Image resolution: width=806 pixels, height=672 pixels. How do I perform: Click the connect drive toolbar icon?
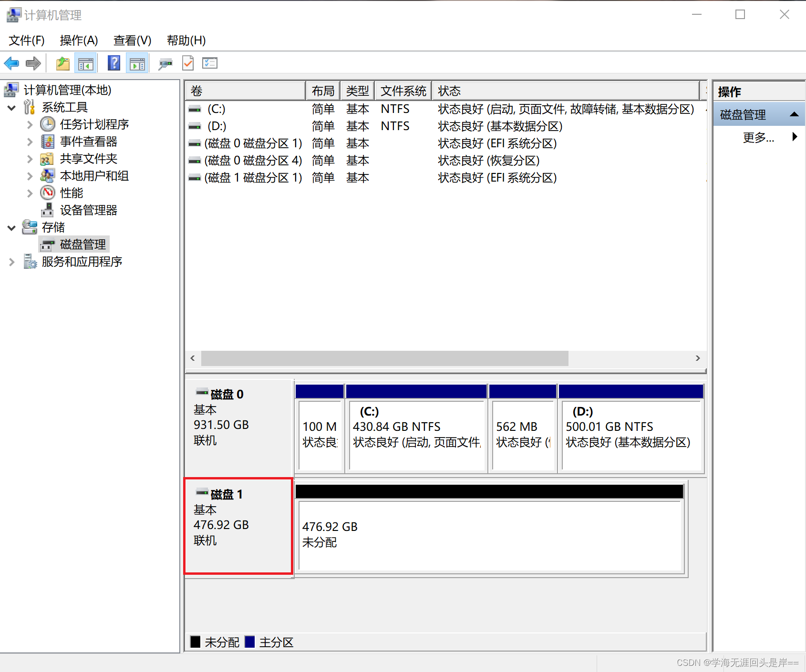(165, 63)
